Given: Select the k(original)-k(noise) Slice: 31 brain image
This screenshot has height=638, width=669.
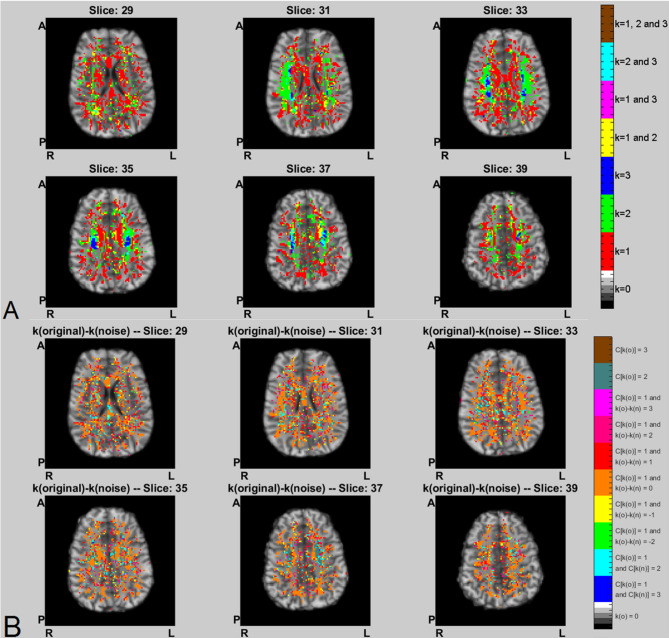Looking at the screenshot, I should pos(305,404).
